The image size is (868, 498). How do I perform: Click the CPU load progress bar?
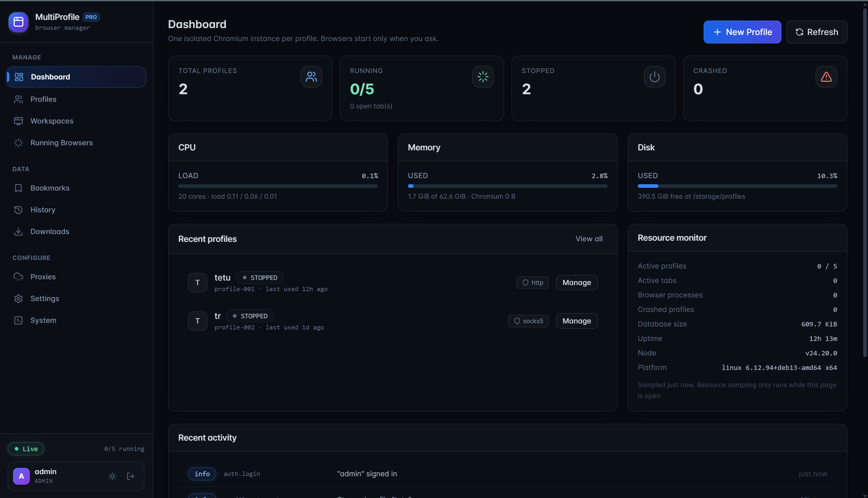(278, 186)
